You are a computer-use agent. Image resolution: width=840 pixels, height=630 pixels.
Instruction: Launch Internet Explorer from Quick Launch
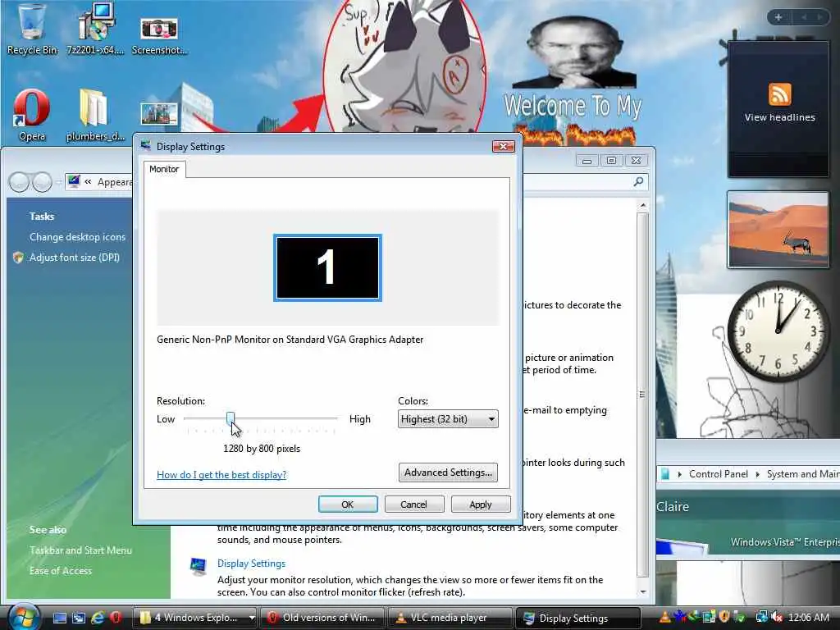pyautogui.click(x=97, y=618)
